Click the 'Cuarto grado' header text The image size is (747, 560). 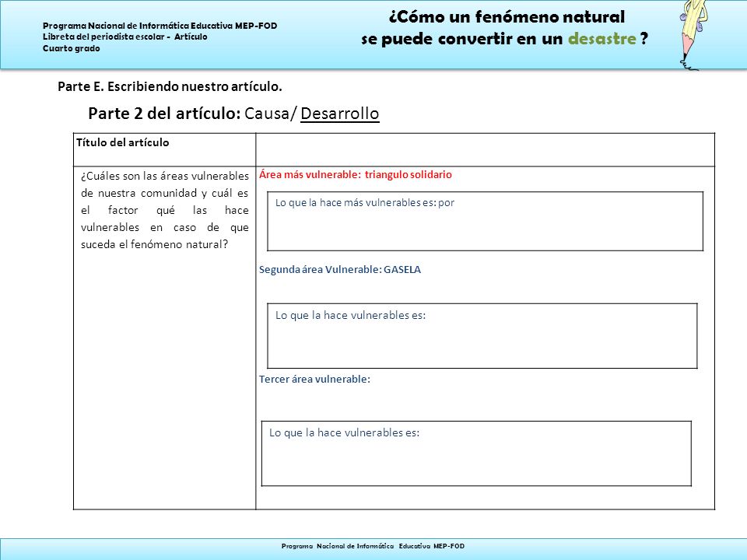pos(72,48)
